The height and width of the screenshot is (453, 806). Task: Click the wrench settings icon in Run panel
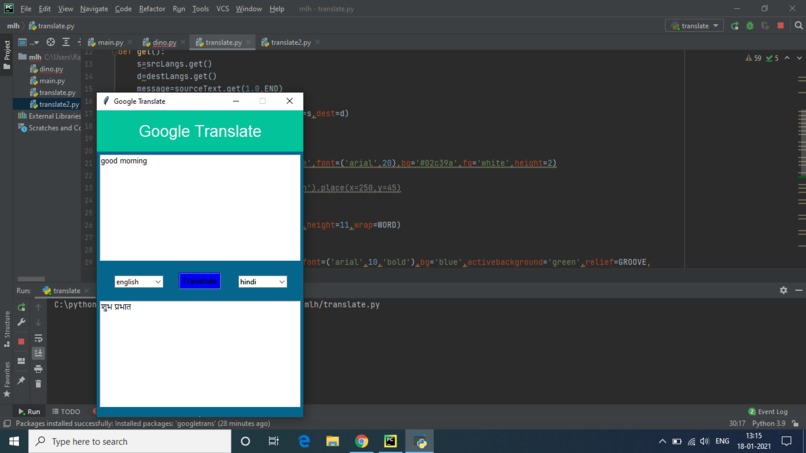pos(22,322)
